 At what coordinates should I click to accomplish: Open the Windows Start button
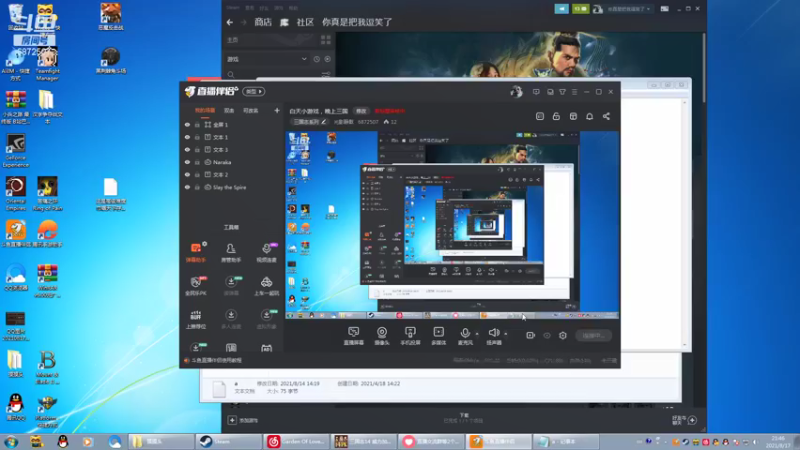(11, 441)
